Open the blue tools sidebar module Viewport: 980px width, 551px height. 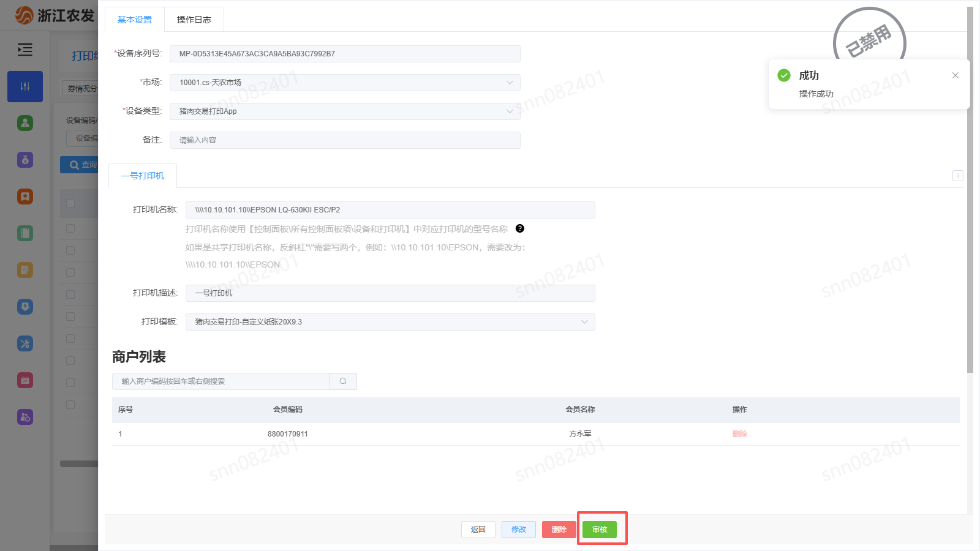(25, 343)
